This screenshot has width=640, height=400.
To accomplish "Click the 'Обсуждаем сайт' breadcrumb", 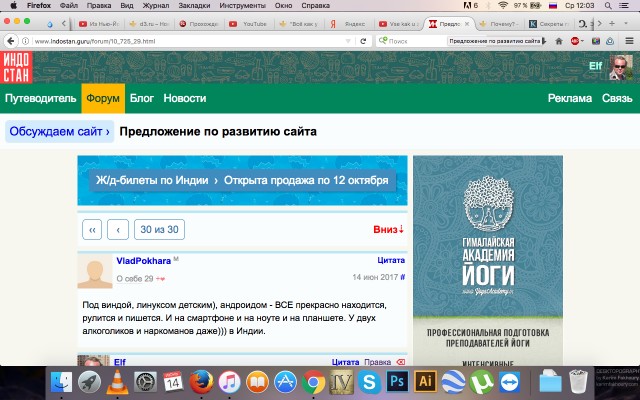I will click(x=59, y=131).
